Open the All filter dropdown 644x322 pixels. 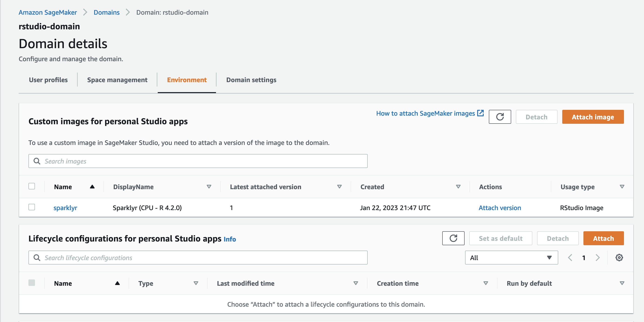point(511,258)
